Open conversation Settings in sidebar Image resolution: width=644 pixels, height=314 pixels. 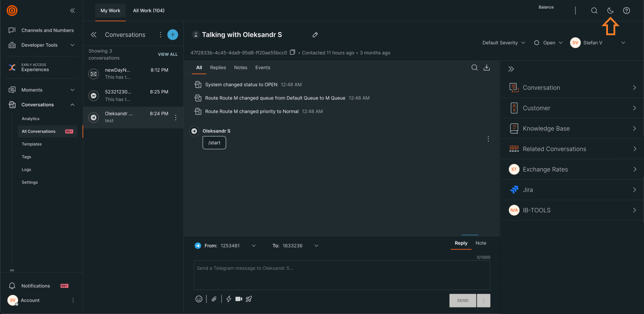(x=30, y=182)
